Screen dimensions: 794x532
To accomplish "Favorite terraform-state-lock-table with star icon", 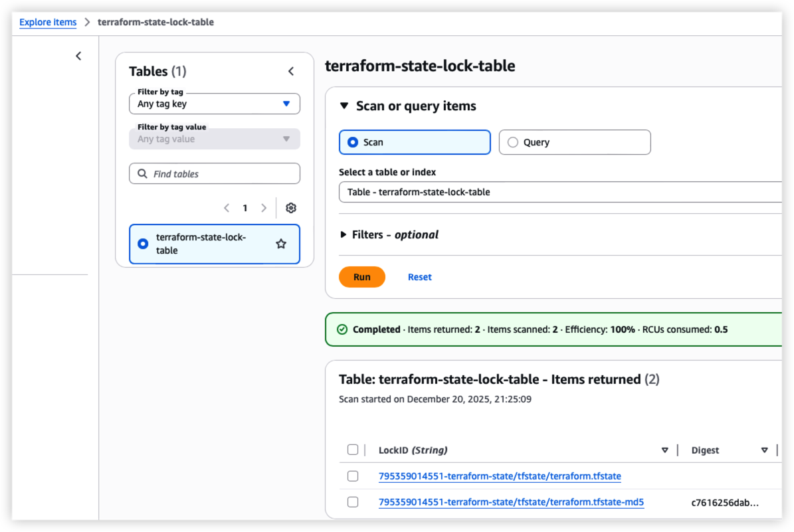I will coord(281,244).
